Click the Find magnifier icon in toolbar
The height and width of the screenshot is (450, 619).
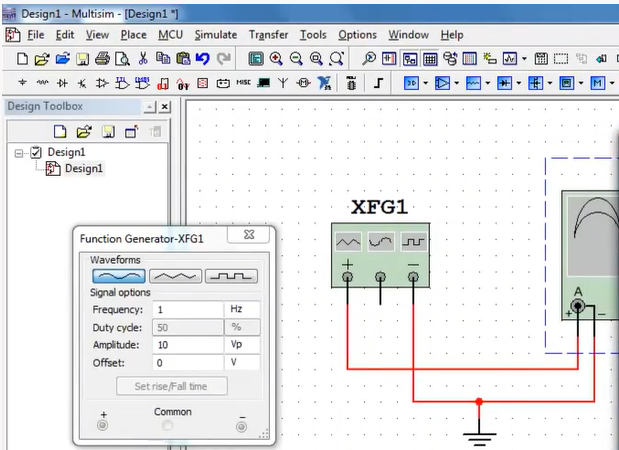pyautogui.click(x=369, y=59)
